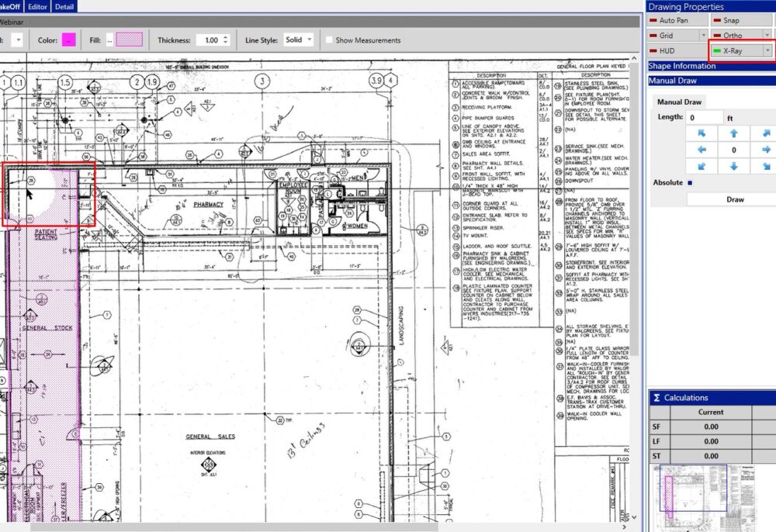Click the up-right diagonal arrow in Manual Draw
The width and height of the screenshot is (776, 532).
pos(767,133)
